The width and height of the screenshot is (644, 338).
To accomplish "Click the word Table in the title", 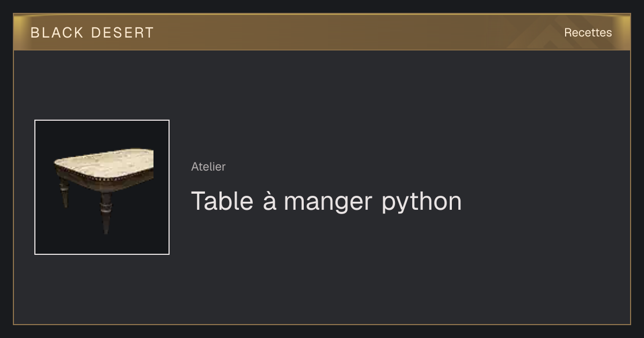I will (x=222, y=201).
